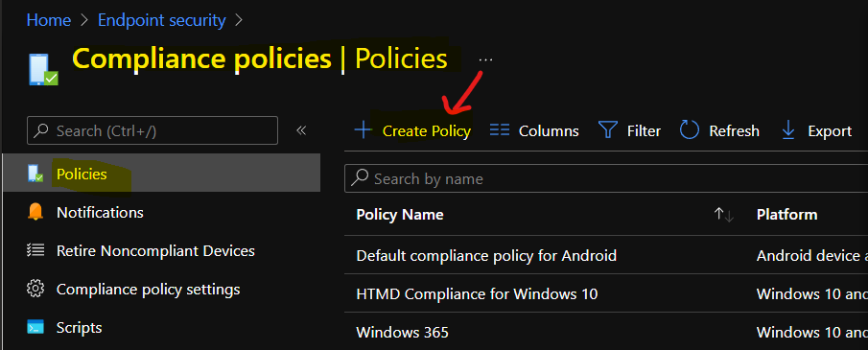The image size is (868, 350).
Task: Sort by Policy Name column header
Action: (400, 215)
